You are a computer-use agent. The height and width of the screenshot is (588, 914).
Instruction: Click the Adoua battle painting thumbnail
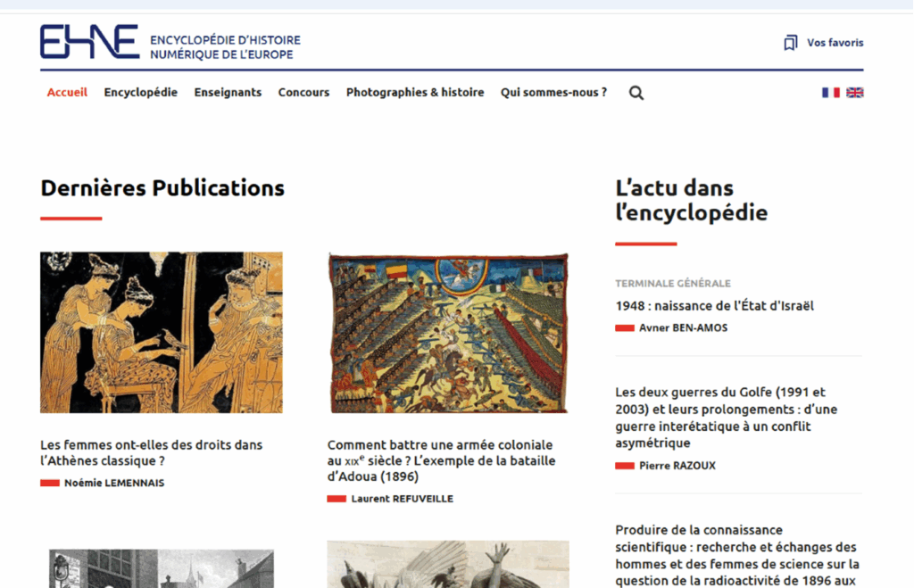pos(448,332)
